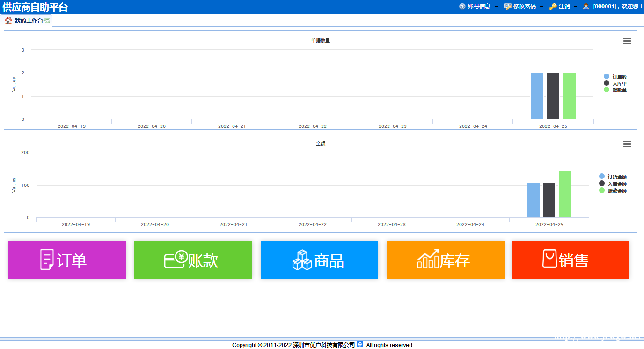Click the 修改密码 icon in header
The height and width of the screenshot is (349, 644).
point(507,7)
